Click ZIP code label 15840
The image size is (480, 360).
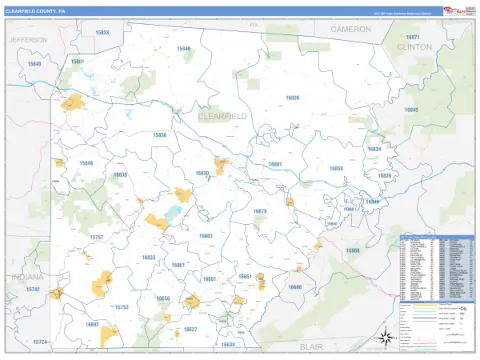[35, 64]
